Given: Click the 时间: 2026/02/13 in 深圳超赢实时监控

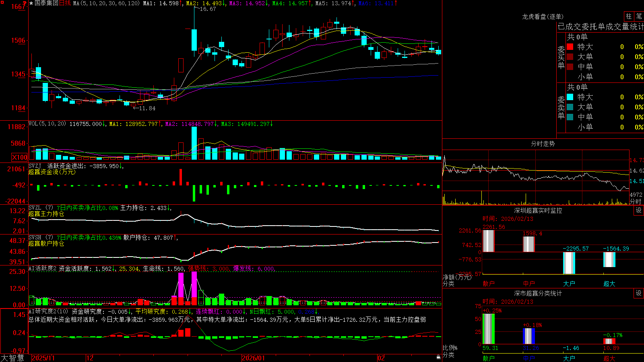Looking at the screenshot, I should pos(508,219).
